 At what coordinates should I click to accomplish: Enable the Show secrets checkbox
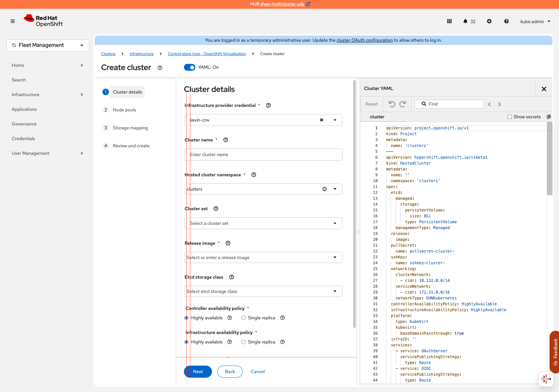[509, 117]
